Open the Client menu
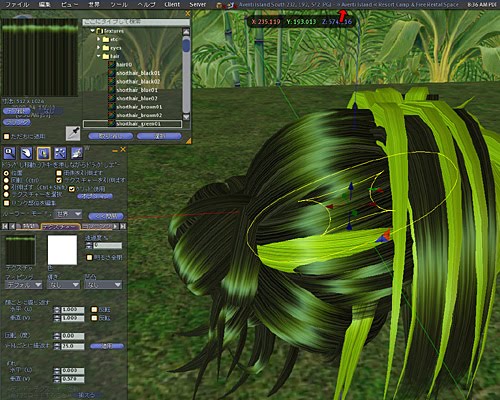 [x=172, y=4]
